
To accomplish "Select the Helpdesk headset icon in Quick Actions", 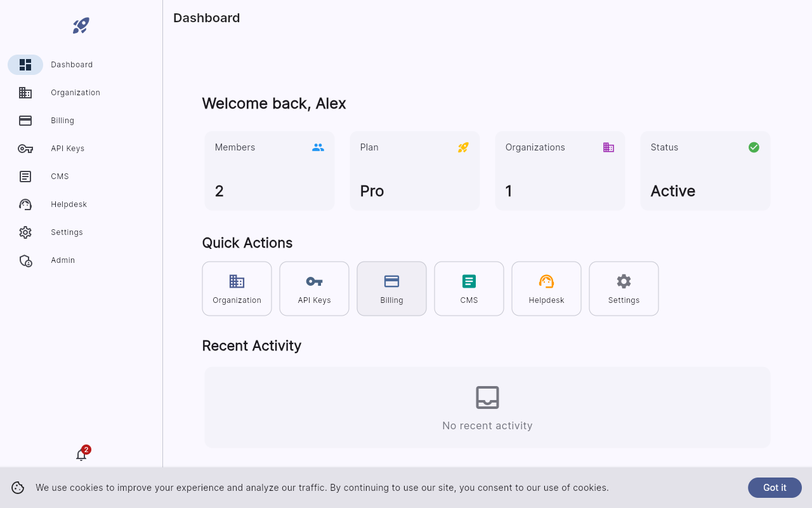I will coord(546,281).
